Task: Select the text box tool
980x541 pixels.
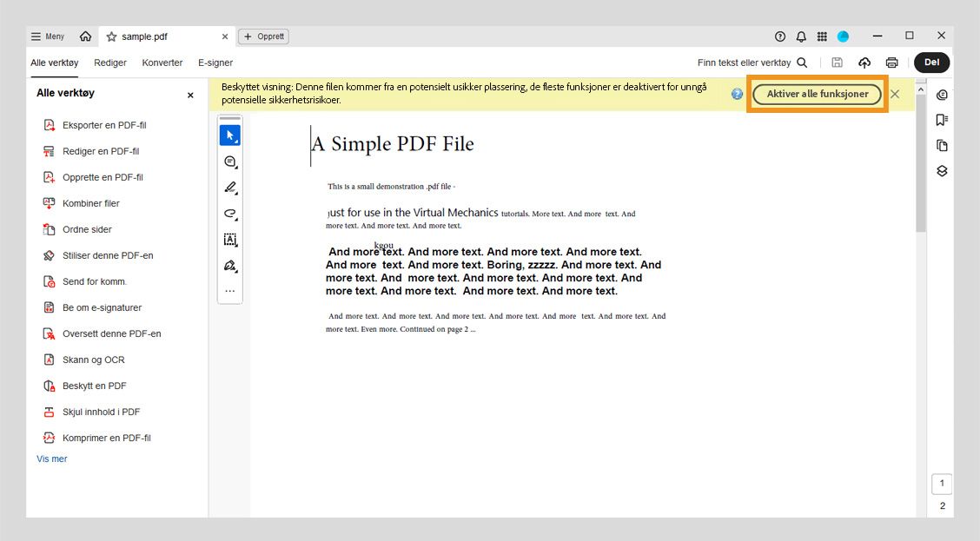Action: 230,240
